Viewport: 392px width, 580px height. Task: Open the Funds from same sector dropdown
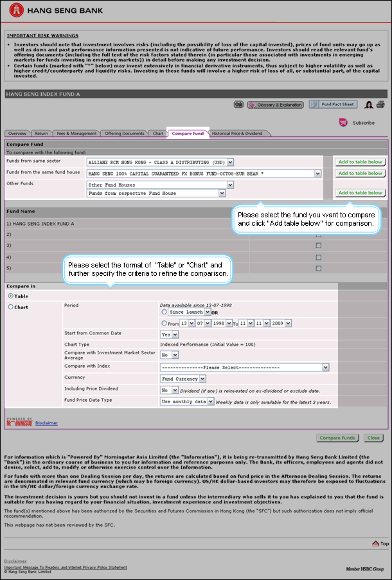(160, 162)
